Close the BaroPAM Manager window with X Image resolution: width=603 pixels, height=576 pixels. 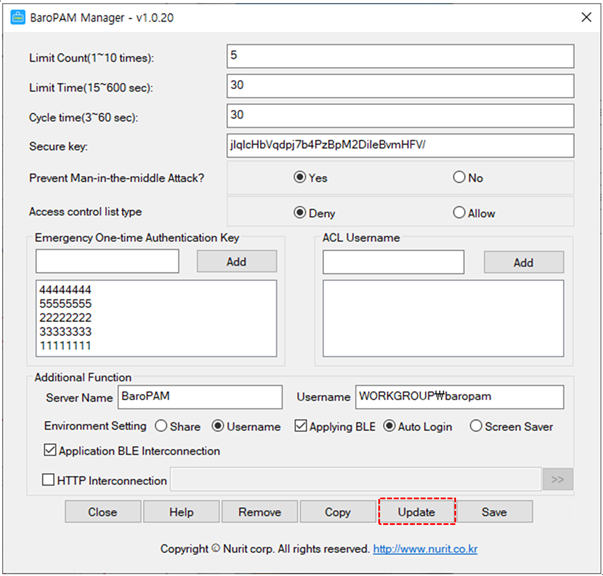(x=586, y=17)
